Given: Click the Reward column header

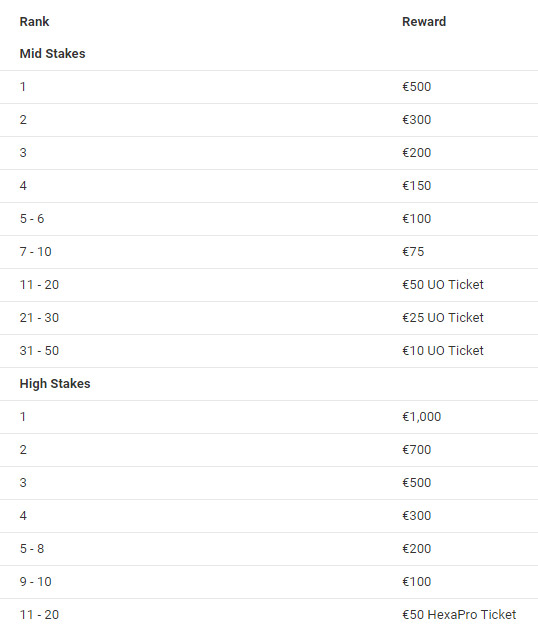Looking at the screenshot, I should point(424,21).
